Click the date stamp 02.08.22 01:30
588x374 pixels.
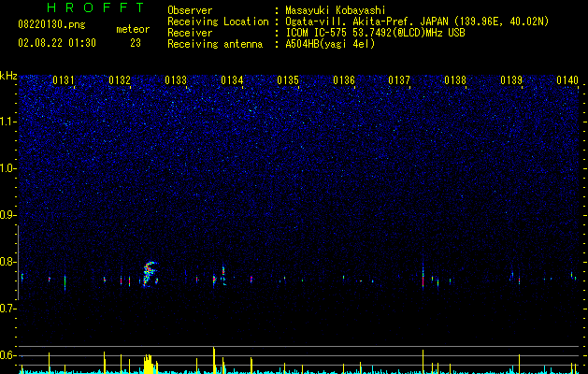coord(57,43)
